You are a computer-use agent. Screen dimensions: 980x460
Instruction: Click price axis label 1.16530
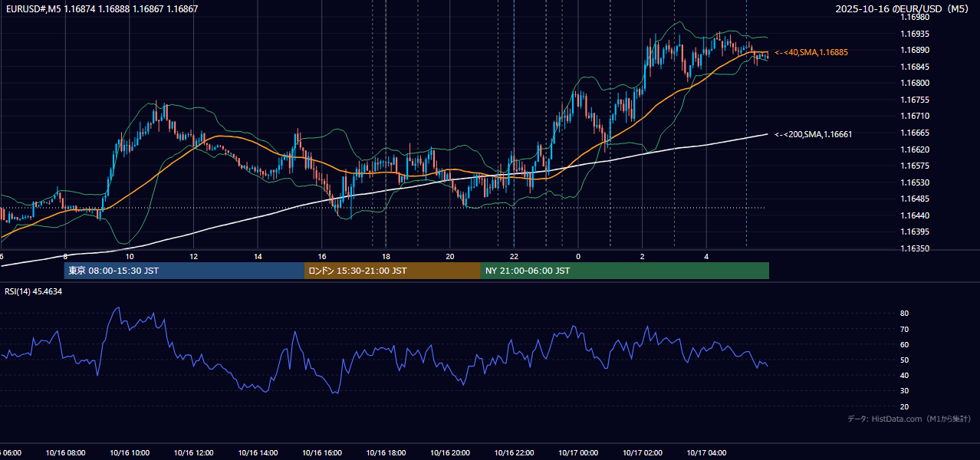[x=916, y=182]
